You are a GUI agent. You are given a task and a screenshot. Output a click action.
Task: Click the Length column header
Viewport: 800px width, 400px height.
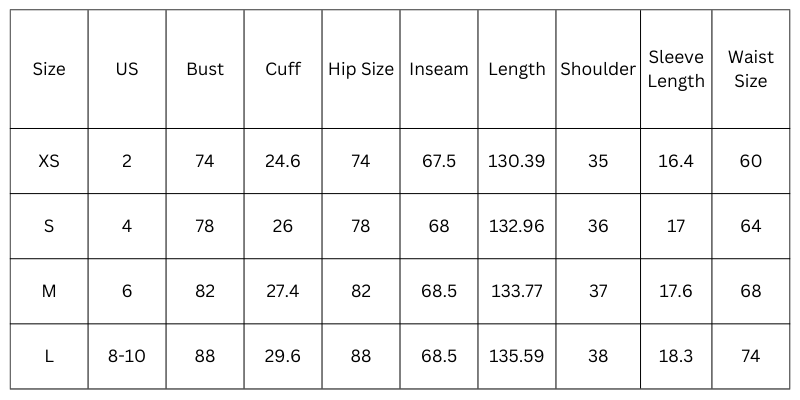pos(517,69)
